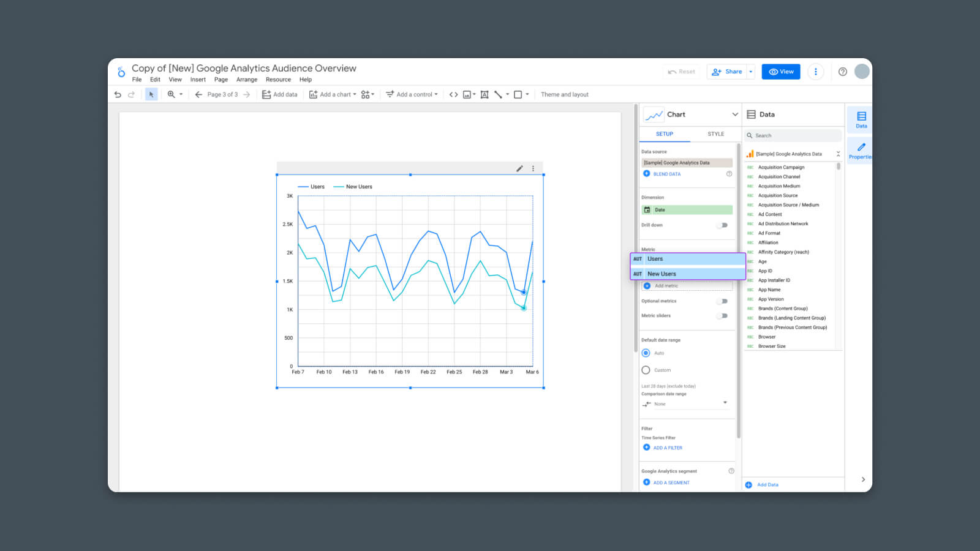
Task: Open the Add a chart dropdown
Action: point(333,95)
